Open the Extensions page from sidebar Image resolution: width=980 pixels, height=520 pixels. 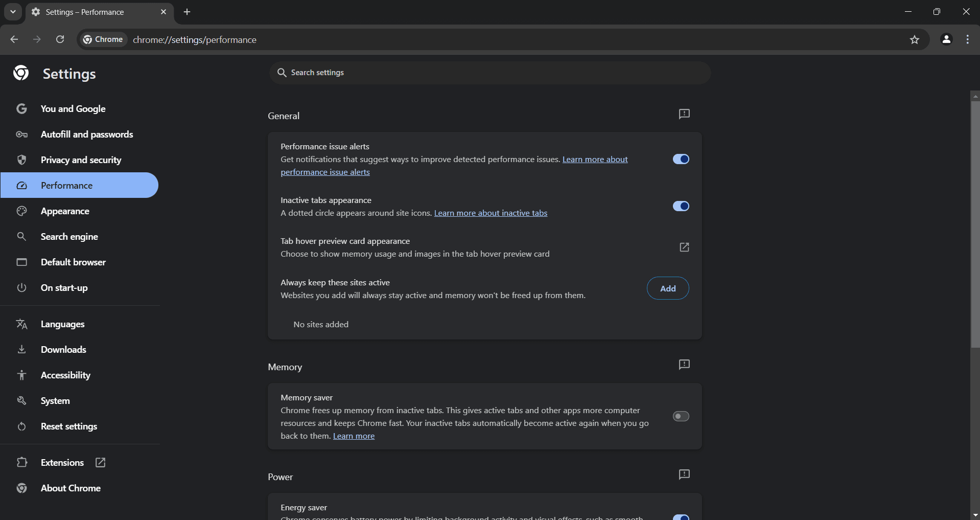[x=62, y=463]
